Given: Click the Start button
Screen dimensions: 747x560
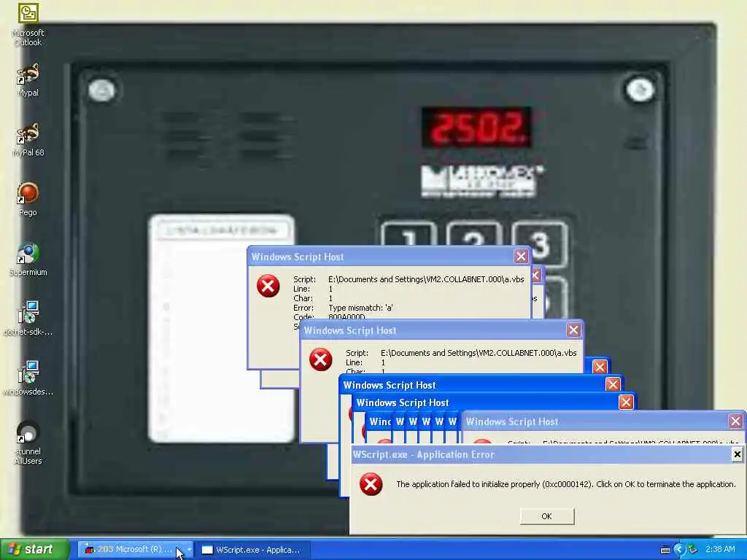Looking at the screenshot, I should pyautogui.click(x=34, y=550).
